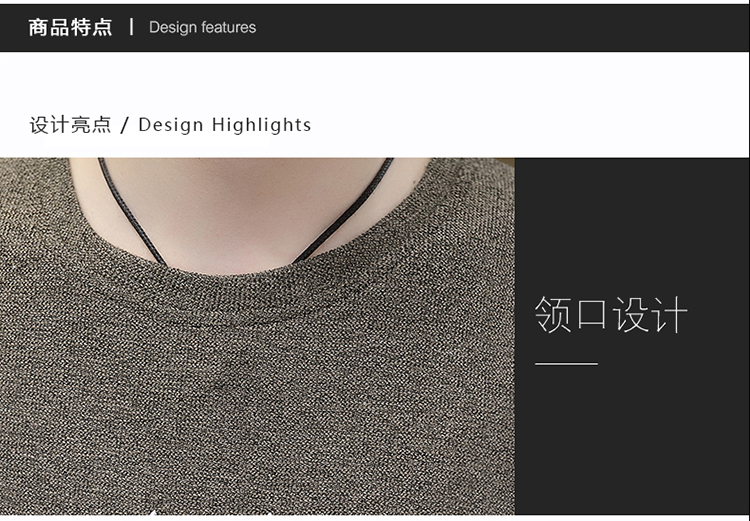This screenshot has height=521, width=750.
Task: Click the 计 character in the dark panel caption
Action: pyautogui.click(x=670, y=315)
